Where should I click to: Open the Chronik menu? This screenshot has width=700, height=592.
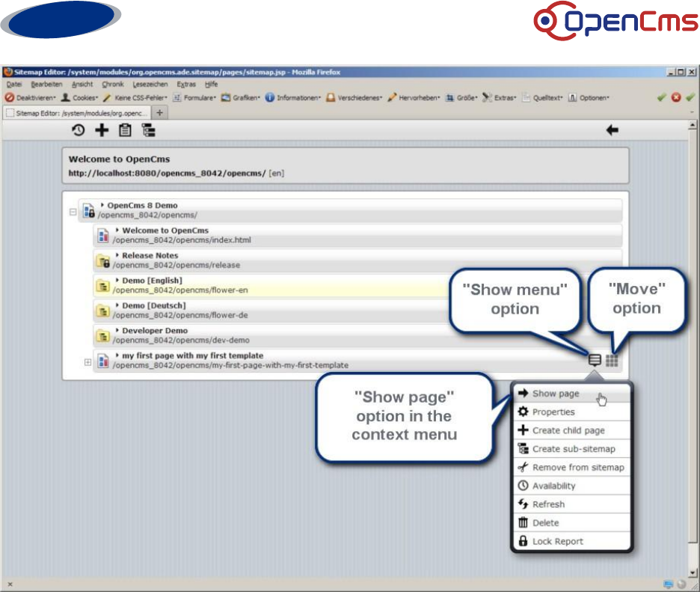pos(112,84)
